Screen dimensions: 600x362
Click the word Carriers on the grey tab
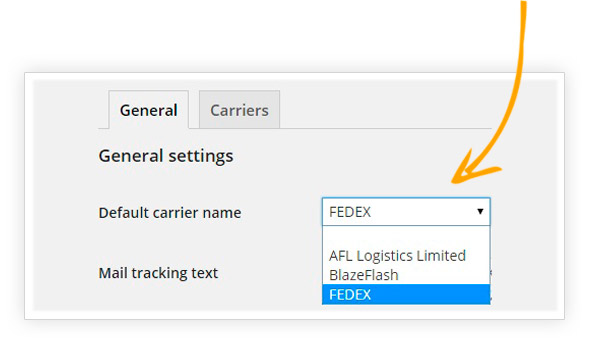239,111
